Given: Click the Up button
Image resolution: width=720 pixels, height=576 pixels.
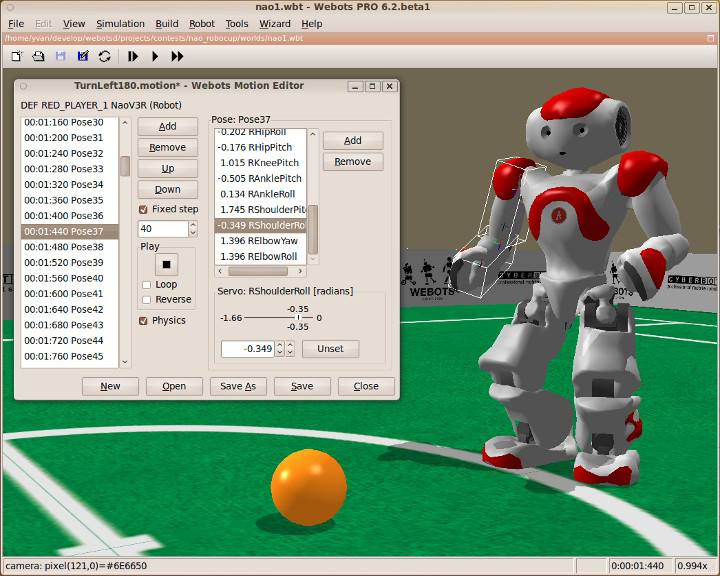Looking at the screenshot, I should 168,169.
